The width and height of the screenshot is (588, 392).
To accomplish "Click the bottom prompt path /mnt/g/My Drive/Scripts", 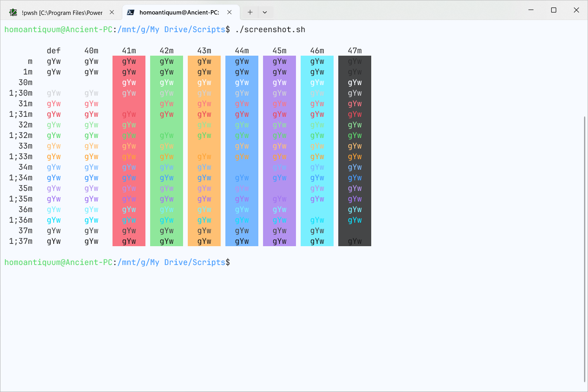I will point(171,263).
